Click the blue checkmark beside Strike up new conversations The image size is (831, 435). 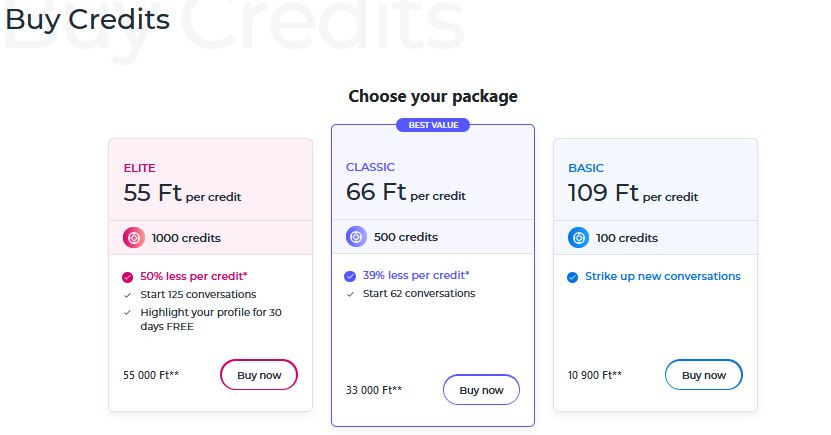coord(572,277)
